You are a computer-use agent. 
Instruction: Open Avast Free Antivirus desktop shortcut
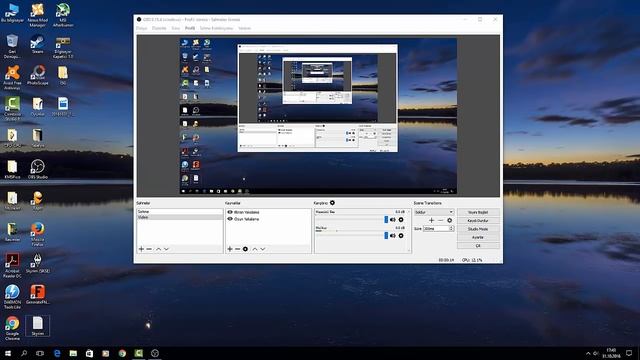pyautogui.click(x=12, y=78)
